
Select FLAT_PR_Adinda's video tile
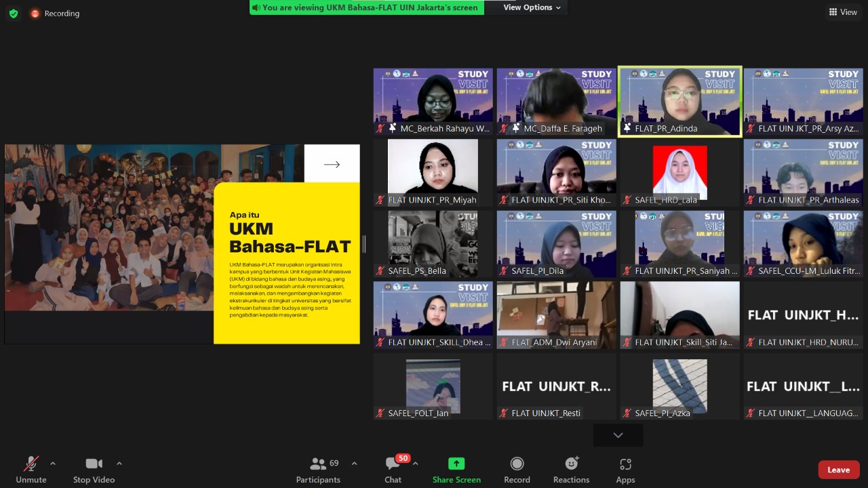(x=679, y=100)
